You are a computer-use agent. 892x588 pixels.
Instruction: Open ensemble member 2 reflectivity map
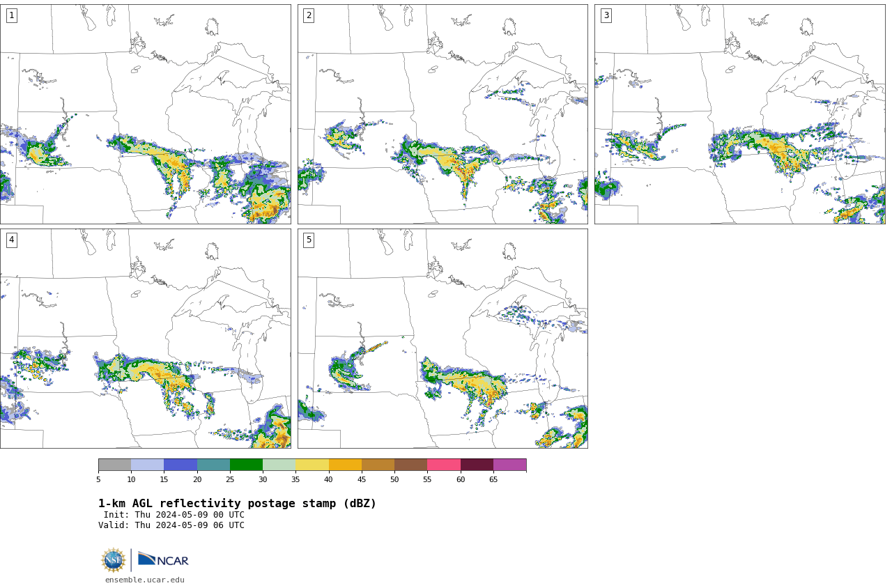coord(443,114)
